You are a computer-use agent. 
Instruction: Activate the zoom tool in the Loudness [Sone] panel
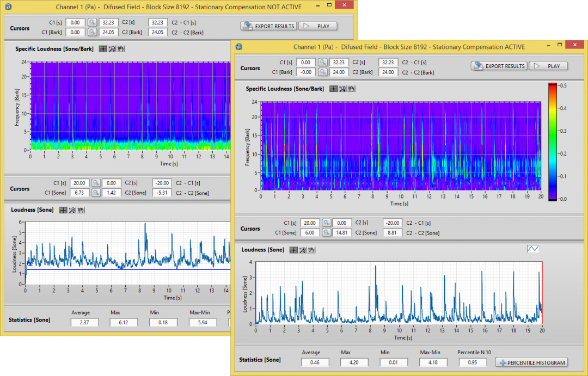click(302, 250)
